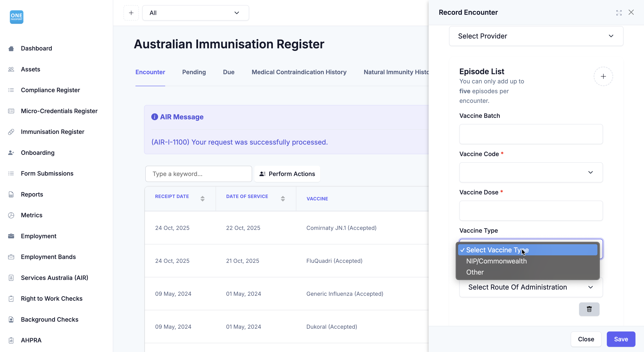Click the Reports document icon

point(11,194)
